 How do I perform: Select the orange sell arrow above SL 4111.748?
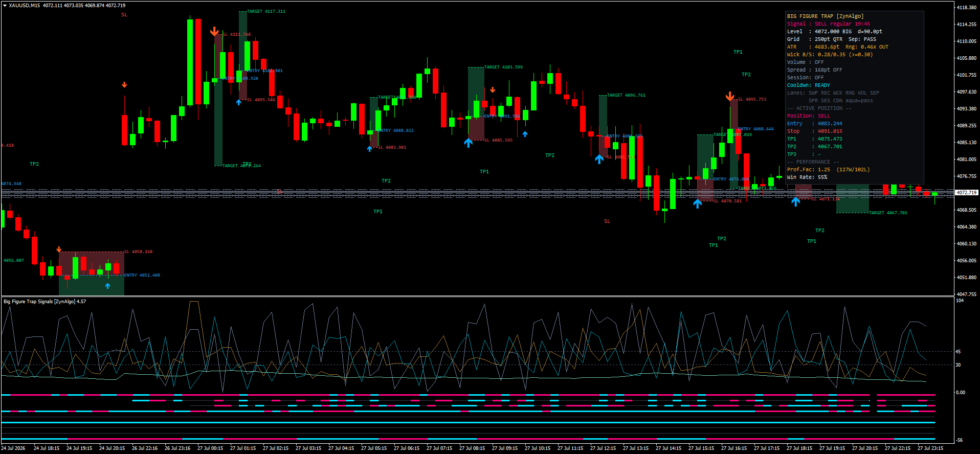pyautogui.click(x=214, y=32)
